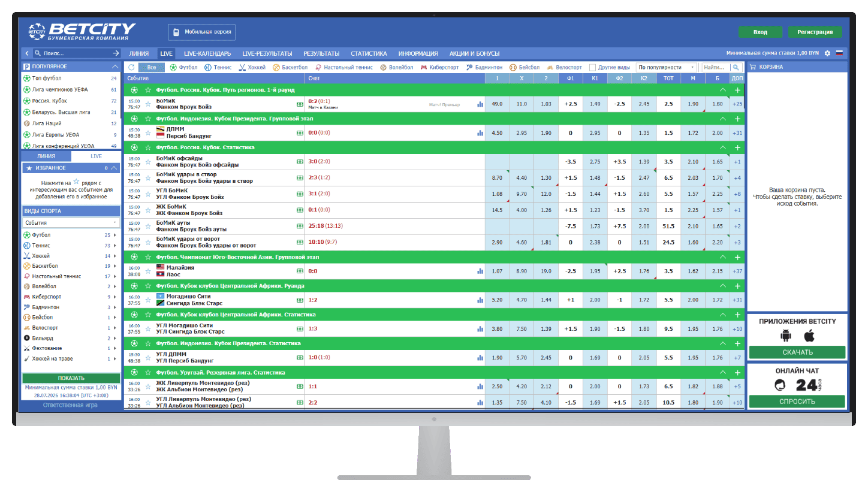Screen dimensions: 868x492
Task: Open the СТАТИСТИКА menu item
Action: (x=369, y=53)
